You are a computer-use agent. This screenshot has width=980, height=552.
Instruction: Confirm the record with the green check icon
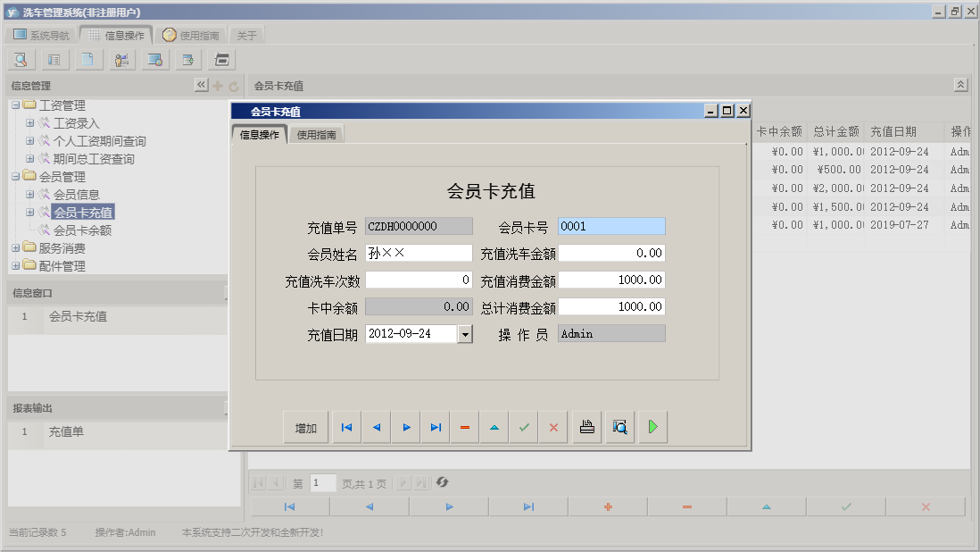pos(524,426)
